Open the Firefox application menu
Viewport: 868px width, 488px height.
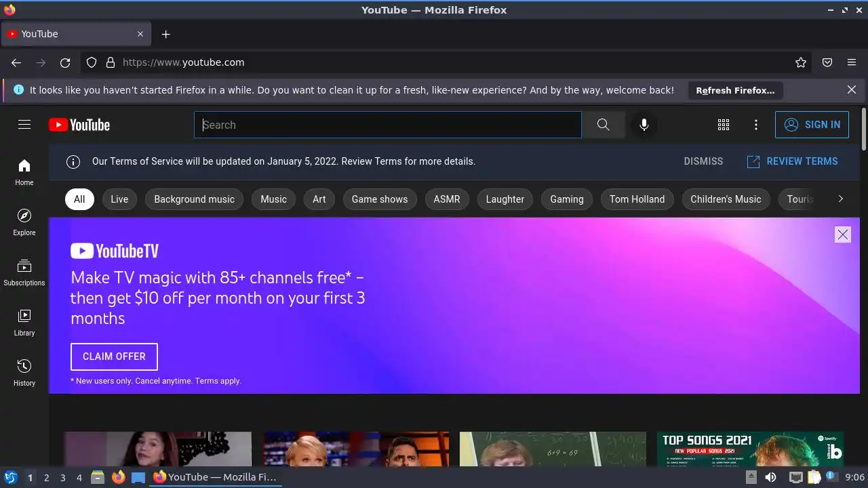tap(852, 62)
